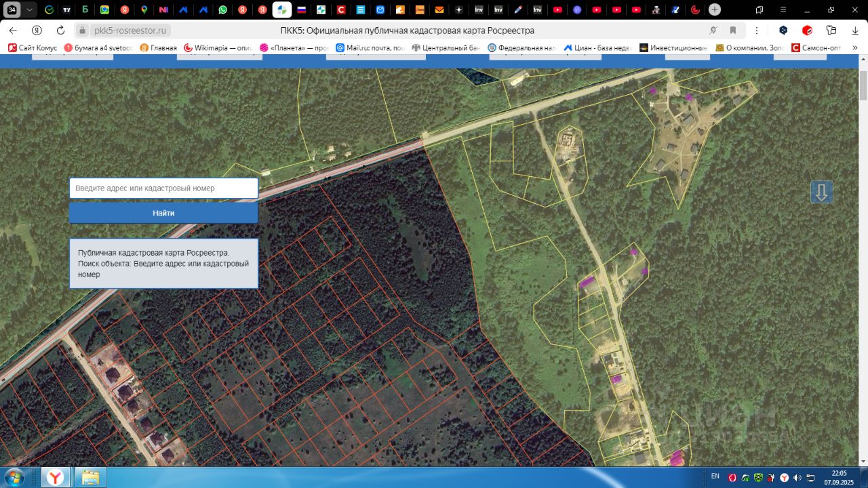Open the extensions puzzle icon

click(831, 30)
